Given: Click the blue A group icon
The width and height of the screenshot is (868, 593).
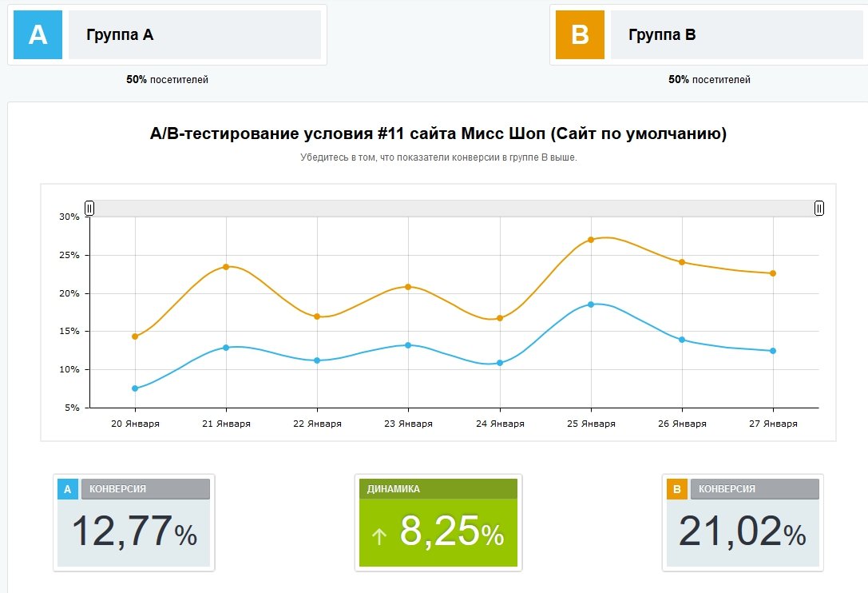Looking at the screenshot, I should 38,34.
